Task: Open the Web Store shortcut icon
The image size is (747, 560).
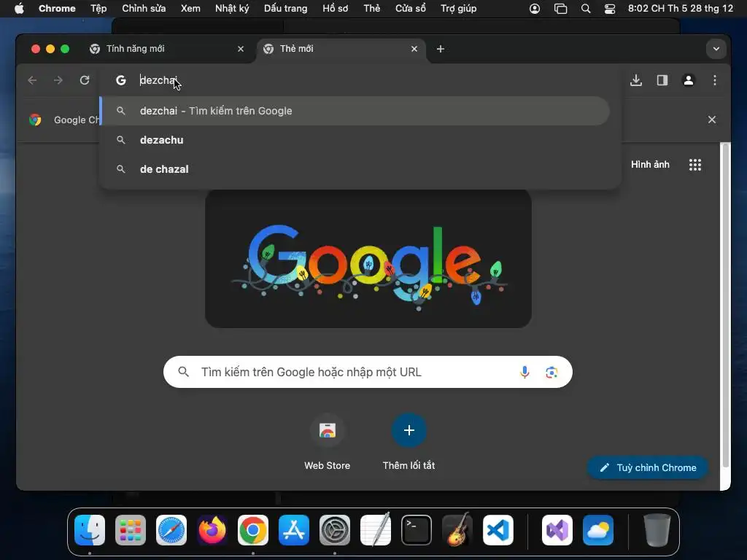Action: click(328, 430)
